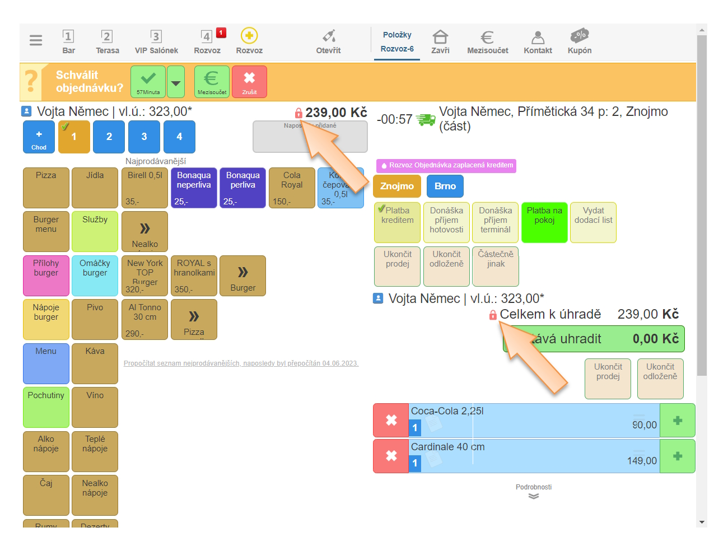Click the red Zrušit button
This screenshot has height=560, width=728.
249,82
